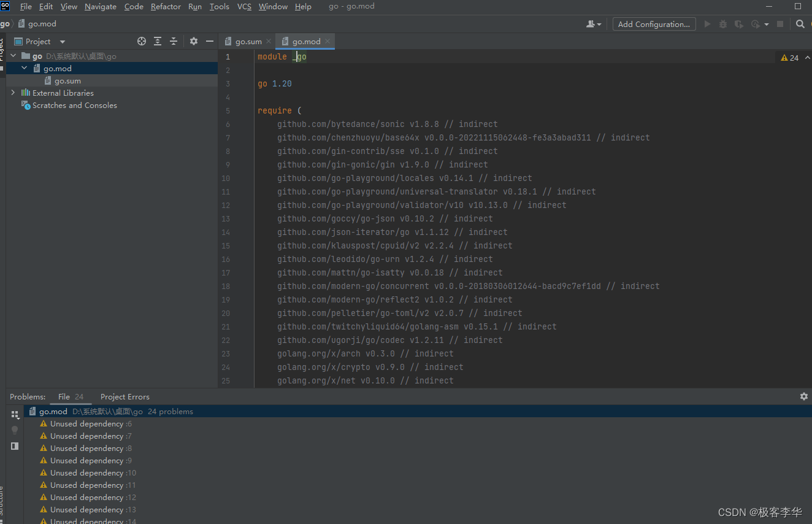The image size is (812, 524).
Task: Click Expand All icon in Project panel
Action: [x=158, y=41]
